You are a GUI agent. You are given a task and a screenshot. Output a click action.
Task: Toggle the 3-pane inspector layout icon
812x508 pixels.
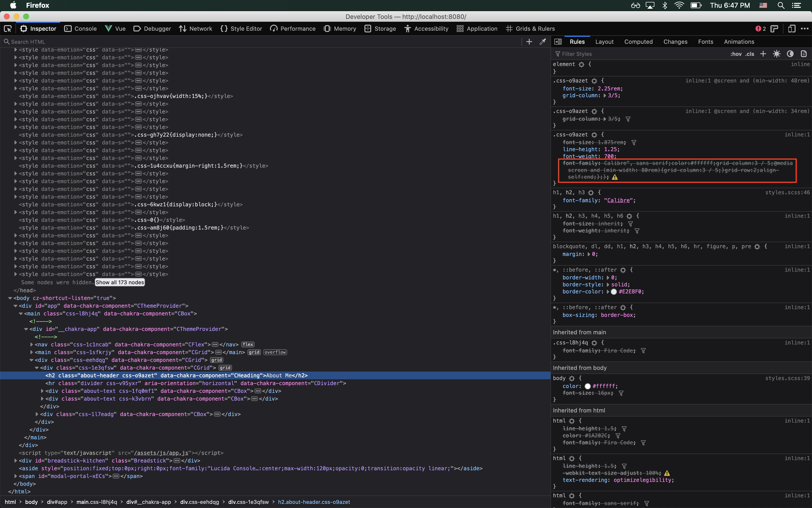pyautogui.click(x=558, y=42)
